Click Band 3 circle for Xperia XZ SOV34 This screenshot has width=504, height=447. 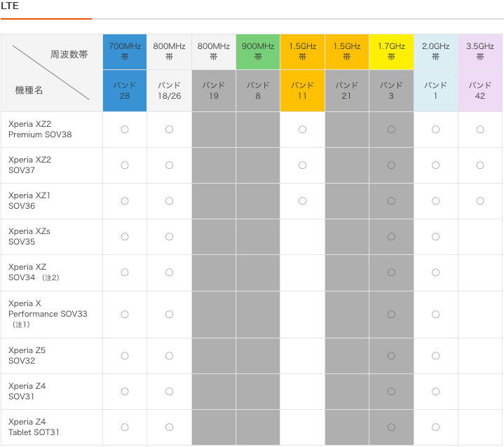(x=391, y=272)
